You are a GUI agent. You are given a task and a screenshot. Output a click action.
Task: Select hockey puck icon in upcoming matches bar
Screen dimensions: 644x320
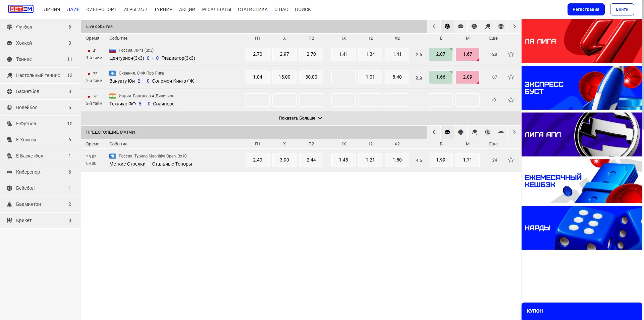point(447,132)
